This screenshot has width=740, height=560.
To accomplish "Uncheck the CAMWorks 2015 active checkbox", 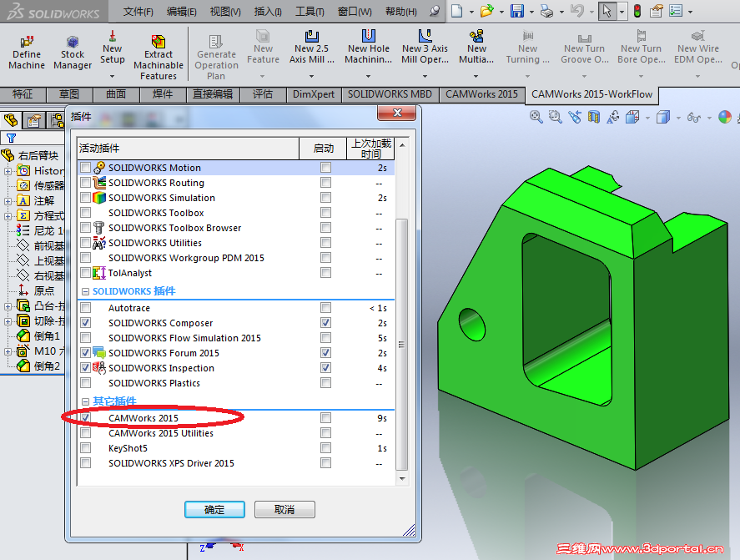I will pos(85,418).
